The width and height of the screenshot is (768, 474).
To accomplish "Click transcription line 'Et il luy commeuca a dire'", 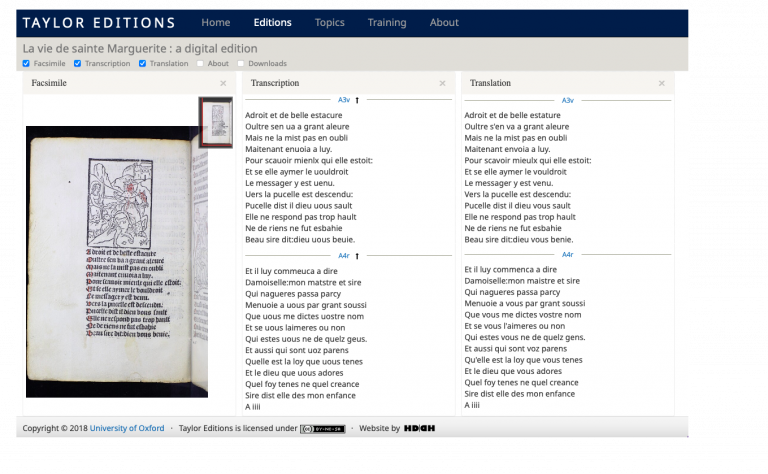I will (x=291, y=271).
